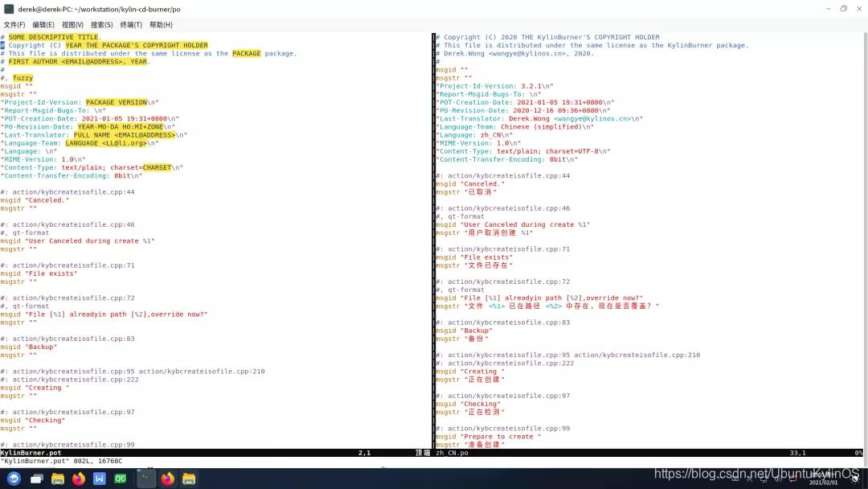The width and height of the screenshot is (868, 489).
Task: Click the msgstr "准备创建" translation
Action: (x=470, y=445)
